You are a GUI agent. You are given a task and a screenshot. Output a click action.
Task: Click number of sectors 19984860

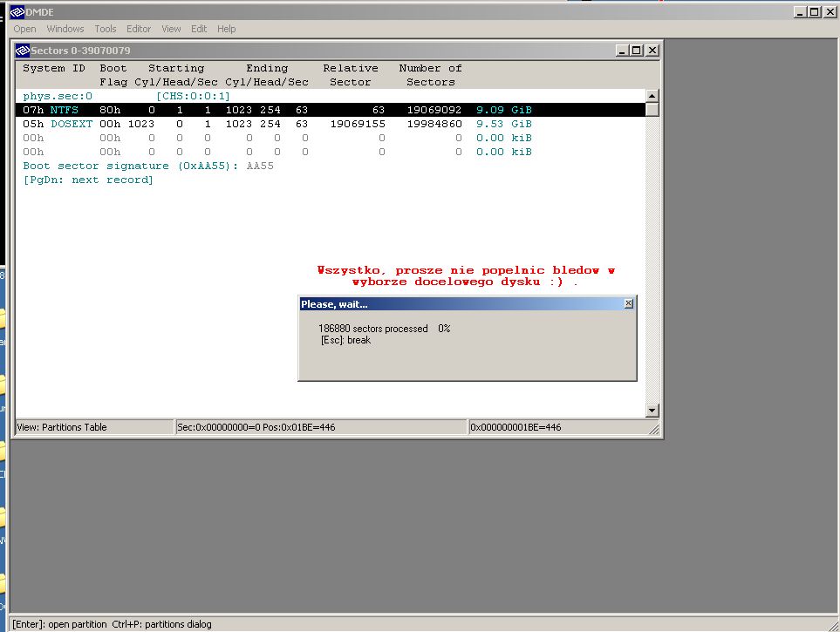pyautogui.click(x=434, y=124)
